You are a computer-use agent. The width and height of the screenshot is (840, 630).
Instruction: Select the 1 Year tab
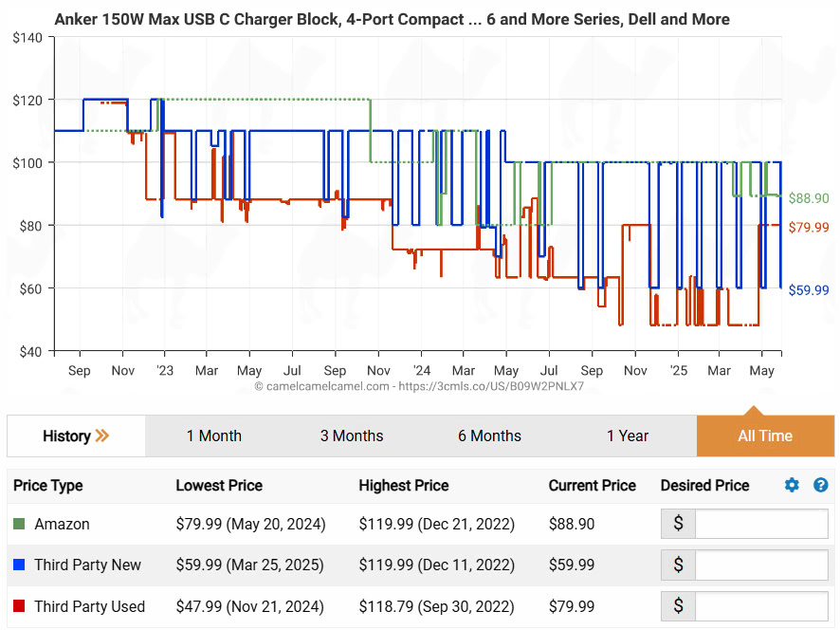[628, 436]
